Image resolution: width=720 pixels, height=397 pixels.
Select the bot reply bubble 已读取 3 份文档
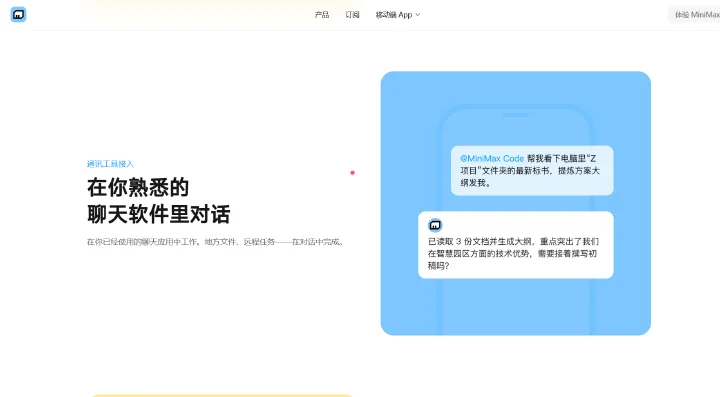coord(515,245)
